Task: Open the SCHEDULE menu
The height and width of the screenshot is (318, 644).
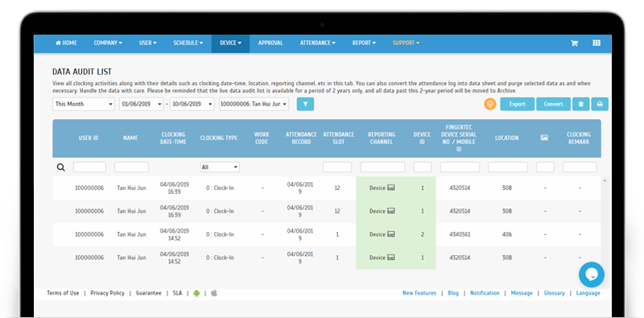Action: pos(188,43)
